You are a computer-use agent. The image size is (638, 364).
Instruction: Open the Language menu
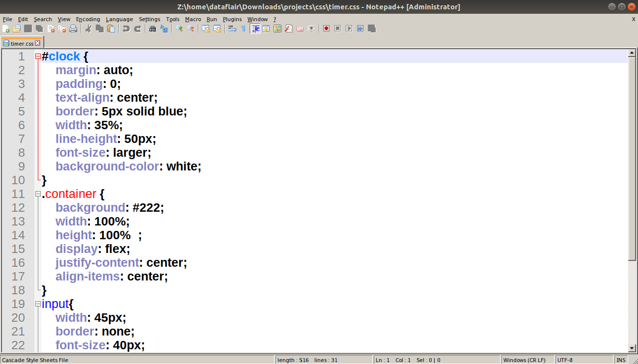coord(119,19)
